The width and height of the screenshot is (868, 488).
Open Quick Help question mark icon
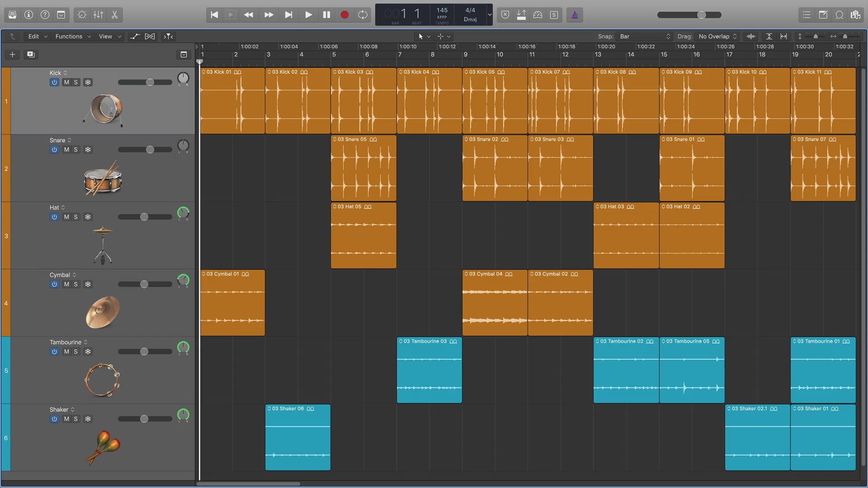[45, 15]
